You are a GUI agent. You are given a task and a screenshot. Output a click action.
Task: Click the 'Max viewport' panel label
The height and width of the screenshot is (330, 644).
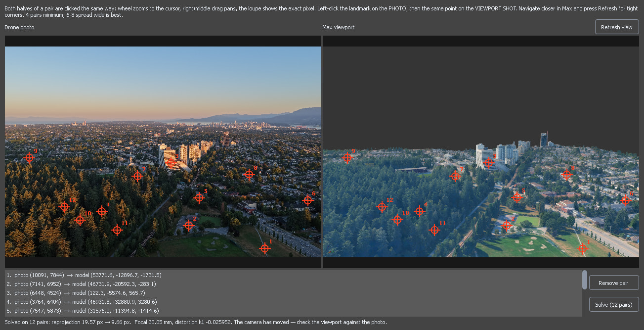[339, 27]
